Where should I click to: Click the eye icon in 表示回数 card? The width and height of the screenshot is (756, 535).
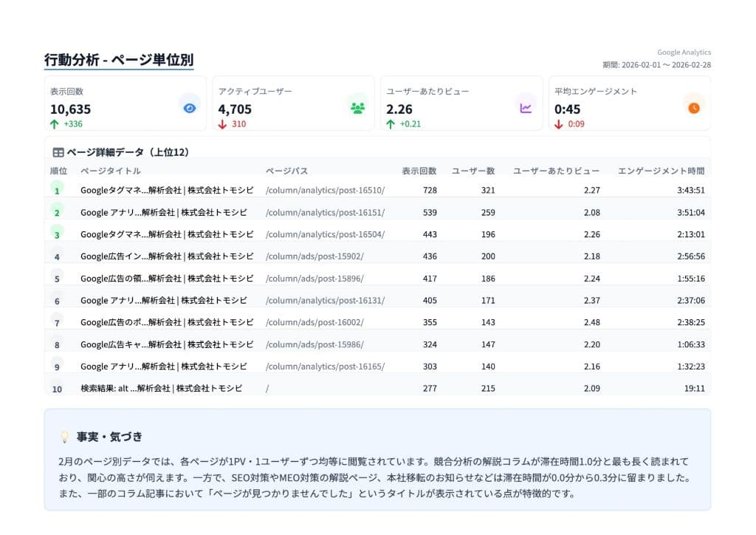click(190, 108)
